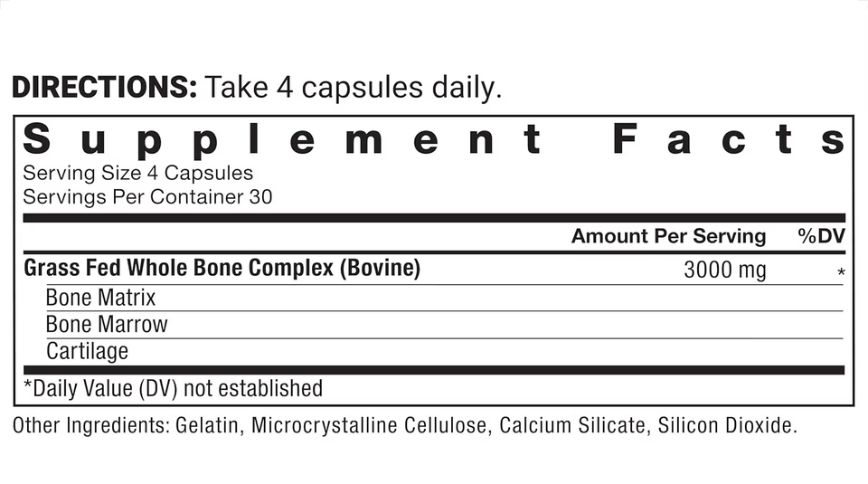The width and height of the screenshot is (868, 484).
Task: Select the Bone Marrow row
Action: point(107,324)
